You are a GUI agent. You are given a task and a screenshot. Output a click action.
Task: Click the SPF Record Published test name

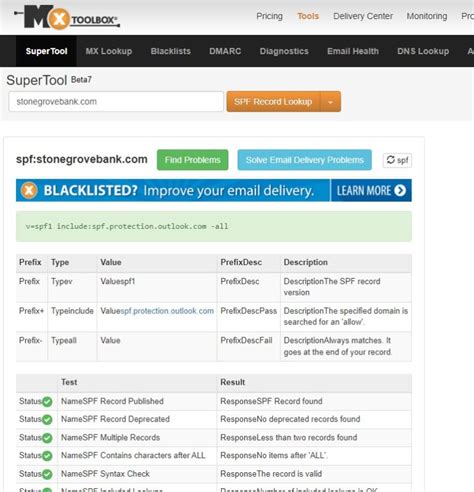click(112, 401)
